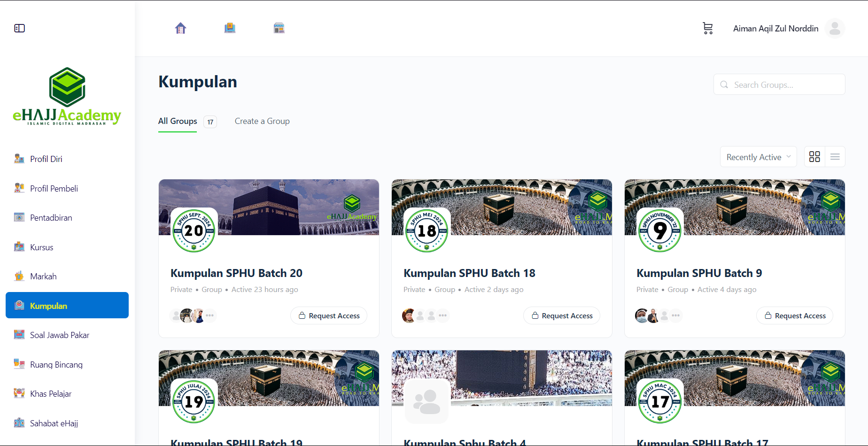Open the shopping cart
868x446 pixels.
[x=708, y=28]
